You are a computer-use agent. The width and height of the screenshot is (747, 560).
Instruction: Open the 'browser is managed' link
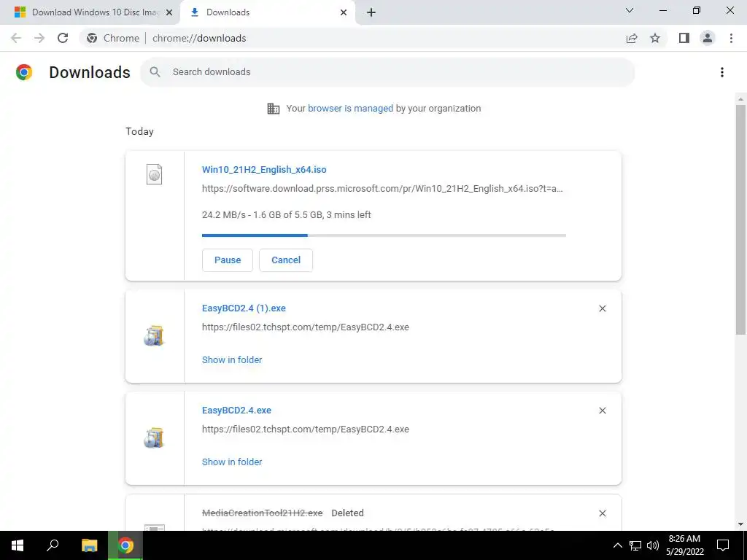350,109
